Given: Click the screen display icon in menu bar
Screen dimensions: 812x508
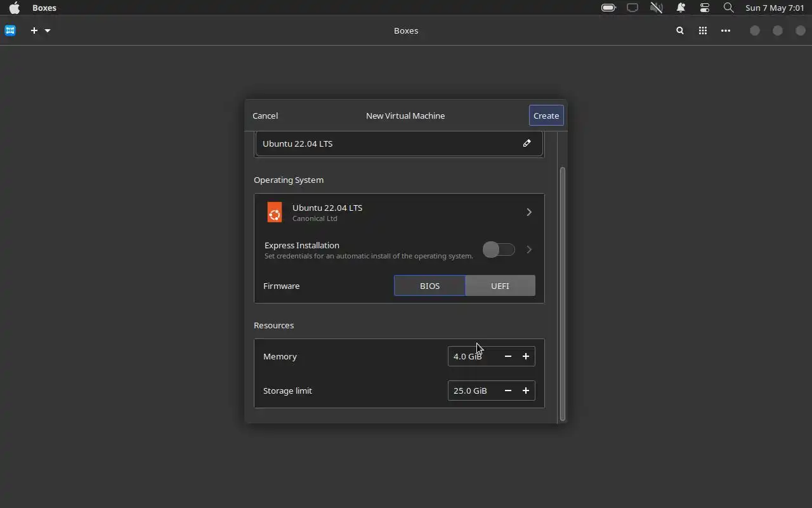Looking at the screenshot, I should click(x=632, y=8).
